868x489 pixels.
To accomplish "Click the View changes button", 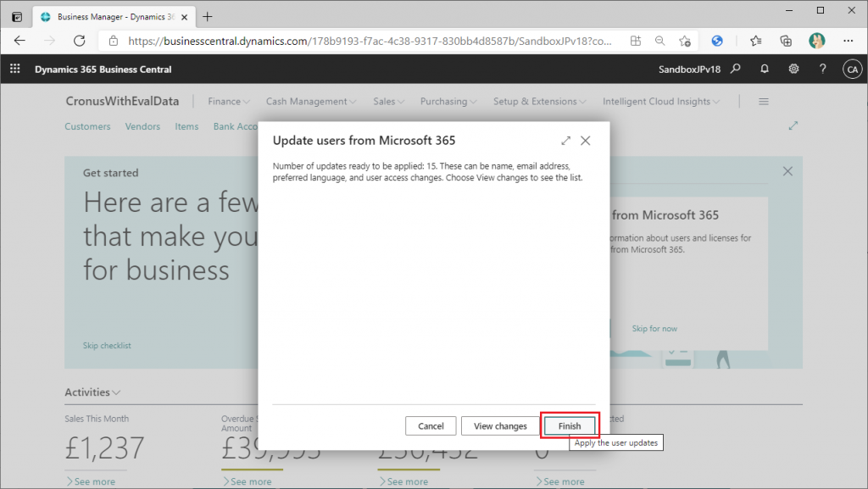I will [x=500, y=426].
